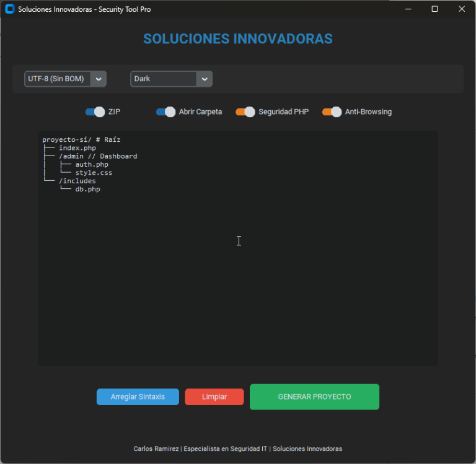Disable the Abrir Carpeta switch
This screenshot has width=476, height=464.
tap(165, 112)
